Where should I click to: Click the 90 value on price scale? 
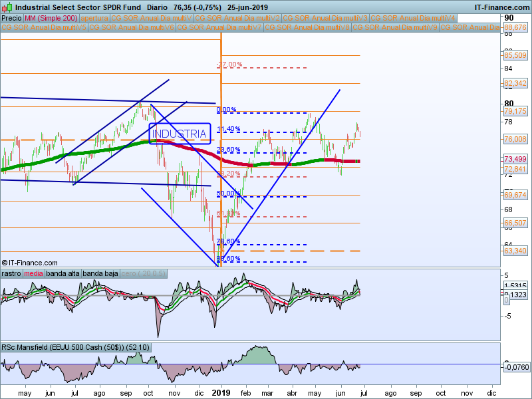[509, 18]
